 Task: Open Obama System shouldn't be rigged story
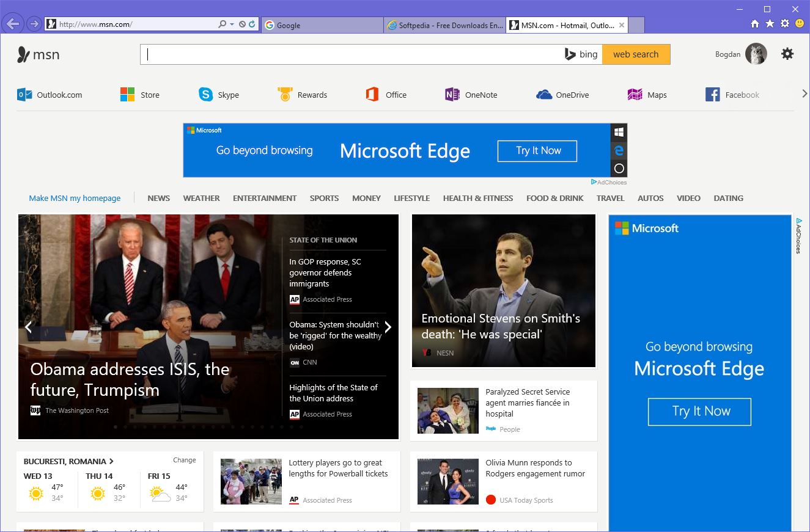pos(336,335)
